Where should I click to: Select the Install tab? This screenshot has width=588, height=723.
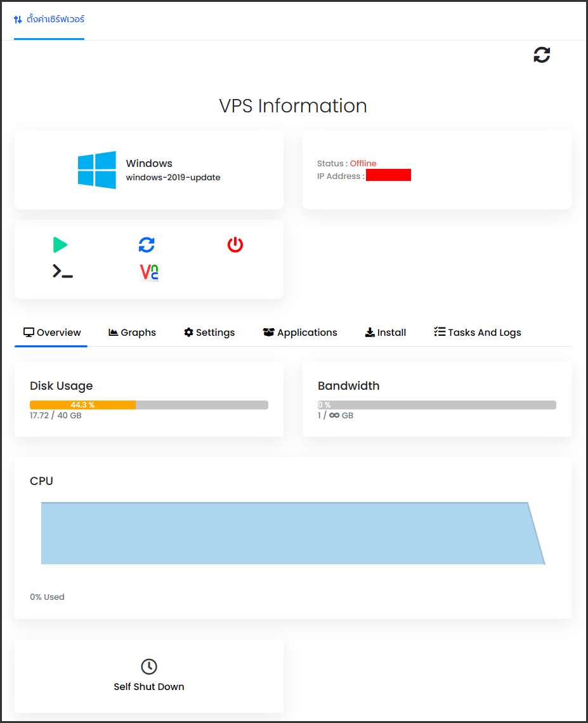tap(385, 332)
